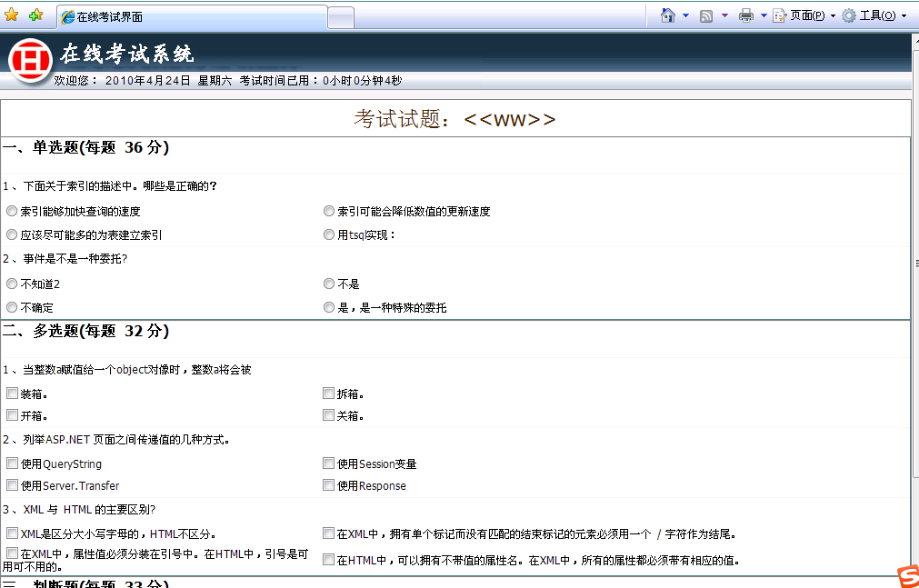This screenshot has width=919, height=588.
Task: Tick XML是区分大小写字母的 checkbox
Action: (13, 533)
